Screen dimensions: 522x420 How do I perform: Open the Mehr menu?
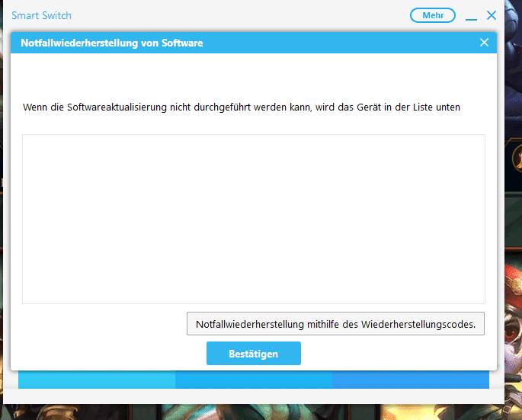click(432, 15)
